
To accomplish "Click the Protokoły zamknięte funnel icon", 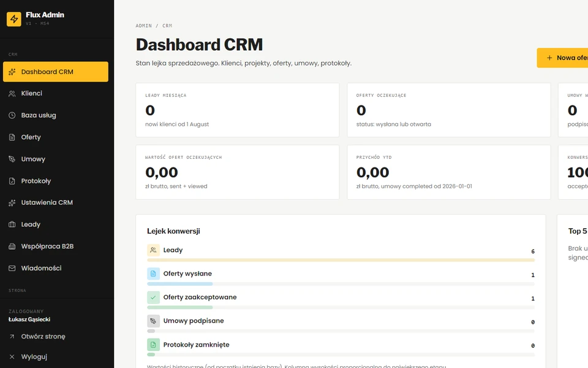I will point(153,345).
